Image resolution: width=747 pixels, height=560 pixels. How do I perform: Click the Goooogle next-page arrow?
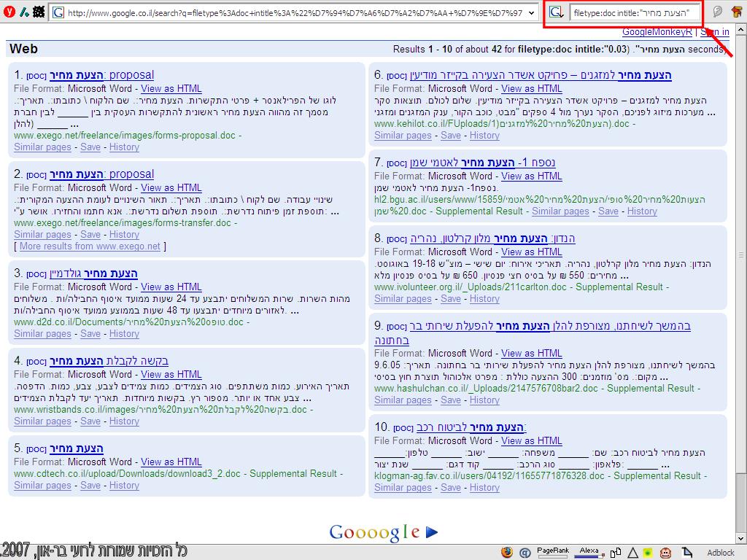click(432, 532)
